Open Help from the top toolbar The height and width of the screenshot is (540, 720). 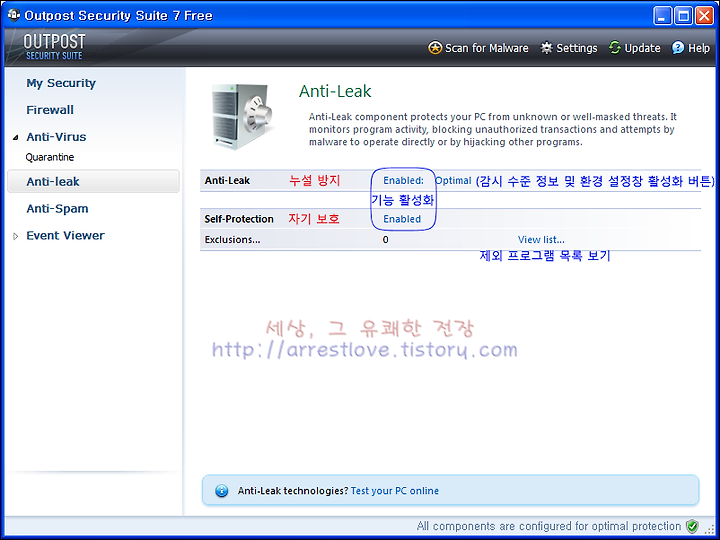point(691,48)
